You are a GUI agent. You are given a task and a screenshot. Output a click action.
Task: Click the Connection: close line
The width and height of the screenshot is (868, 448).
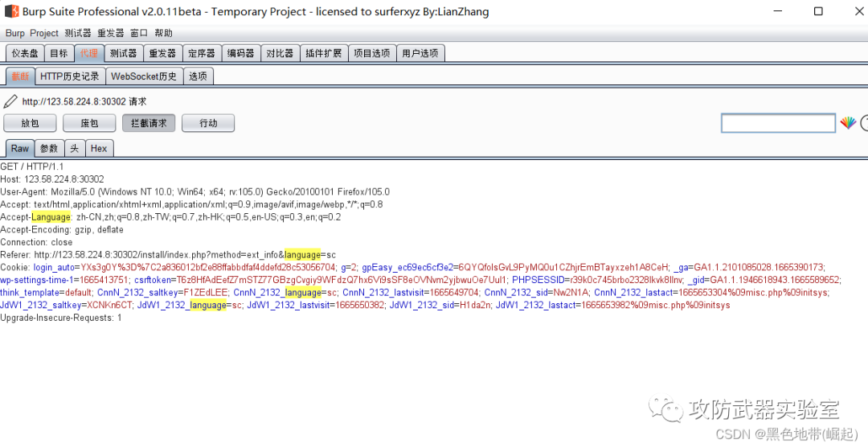[36, 242]
